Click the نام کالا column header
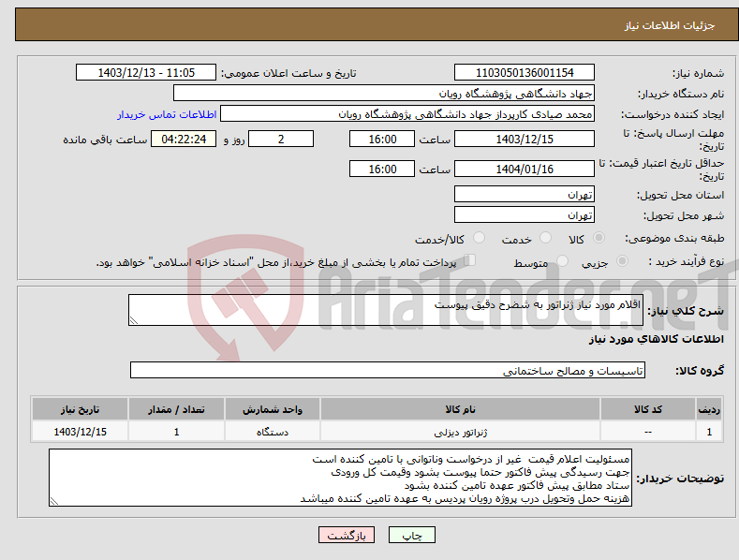739x560 pixels. point(460,409)
